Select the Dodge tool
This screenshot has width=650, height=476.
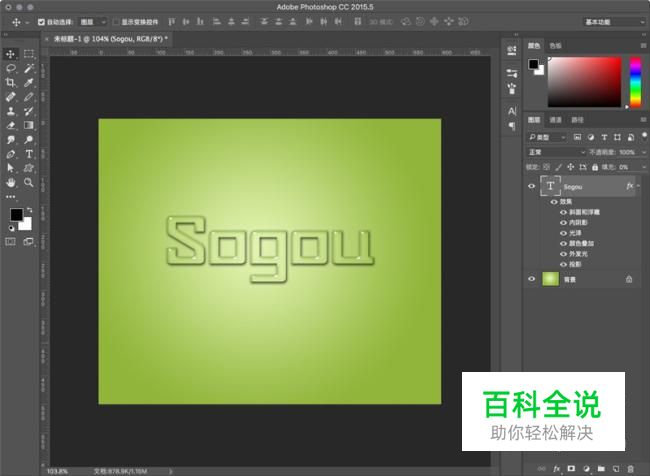click(x=29, y=140)
